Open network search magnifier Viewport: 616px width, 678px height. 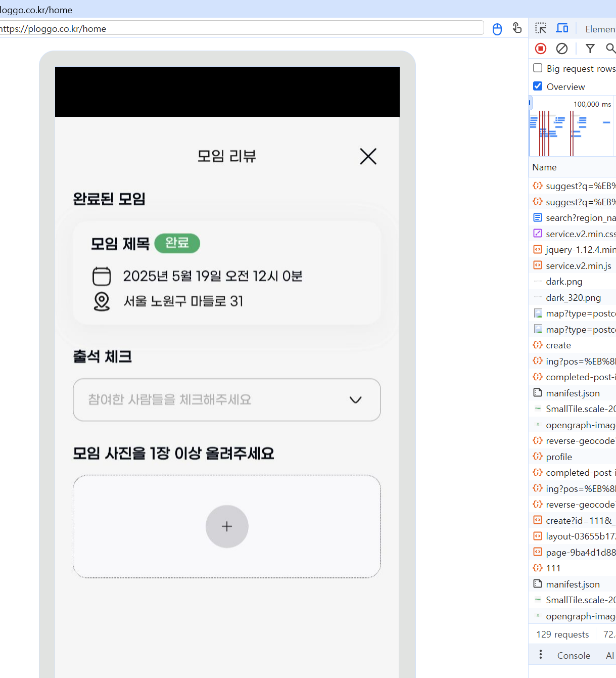tap(610, 49)
